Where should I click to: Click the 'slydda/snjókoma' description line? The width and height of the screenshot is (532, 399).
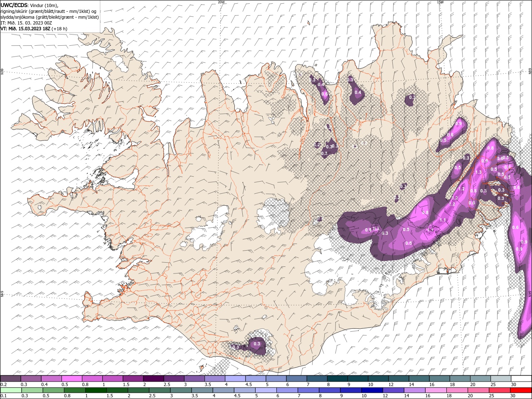[x=50, y=17]
